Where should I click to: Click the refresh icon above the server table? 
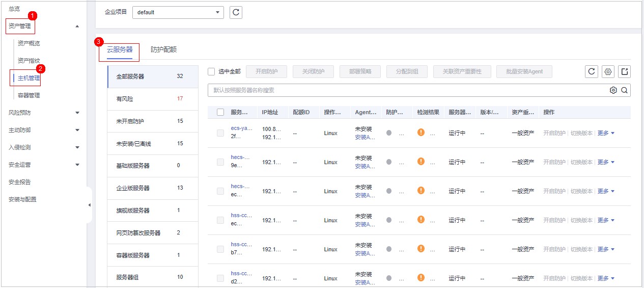[591, 72]
